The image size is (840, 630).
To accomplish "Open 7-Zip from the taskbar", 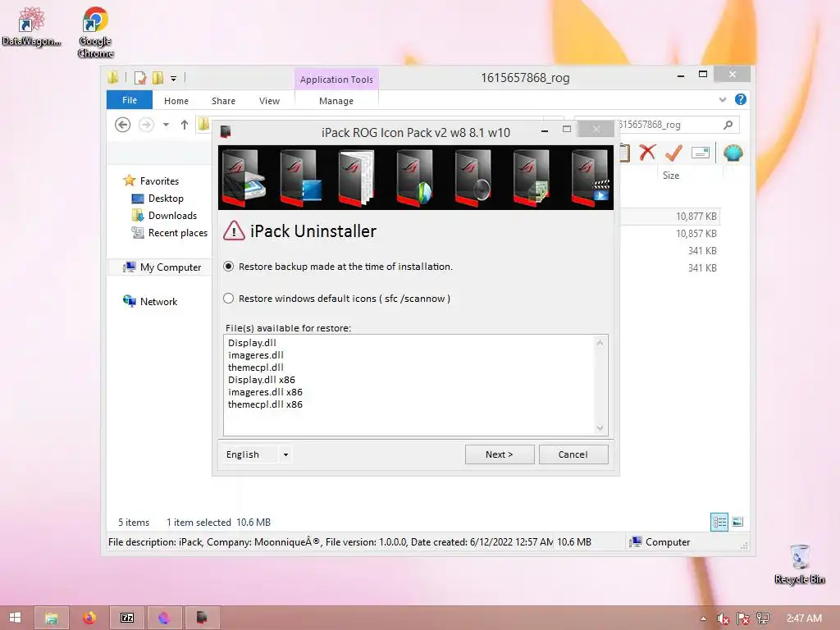I will pyautogui.click(x=127, y=618).
